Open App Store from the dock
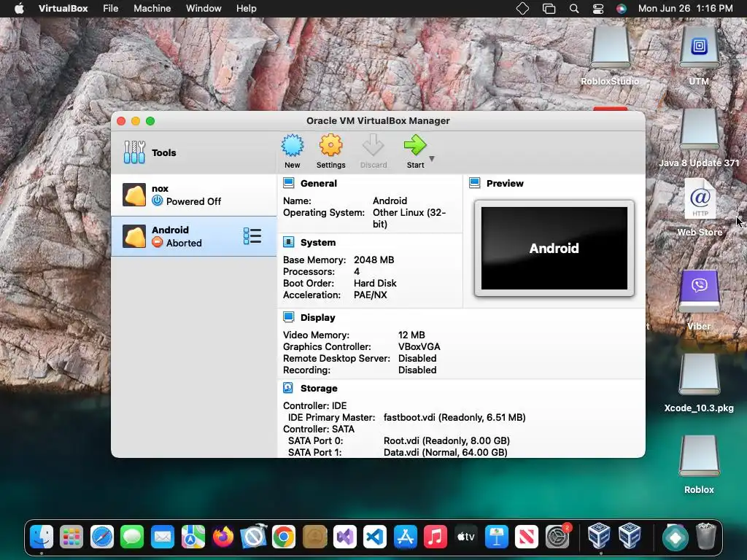This screenshot has height=560, width=747. pos(406,537)
